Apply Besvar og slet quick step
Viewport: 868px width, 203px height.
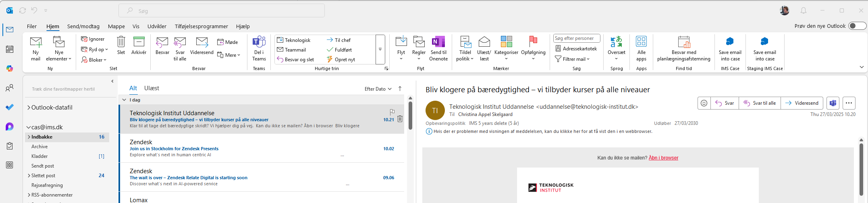point(295,59)
